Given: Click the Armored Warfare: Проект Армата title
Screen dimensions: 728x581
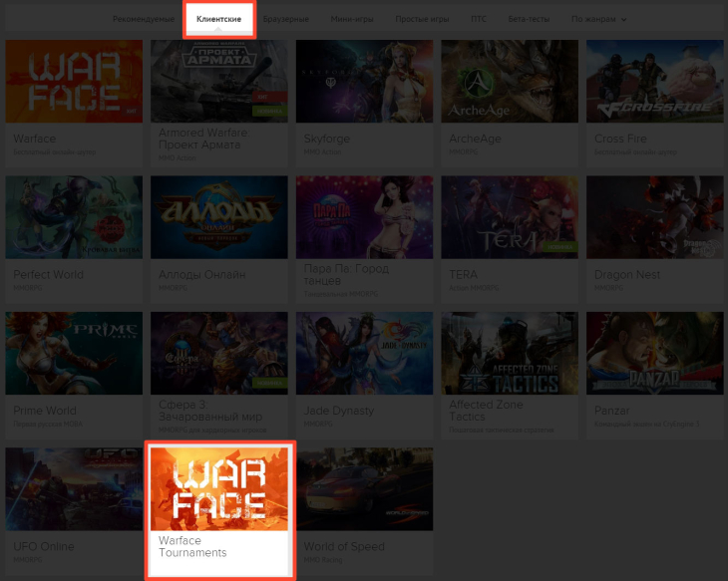Looking at the screenshot, I should click(204, 139).
